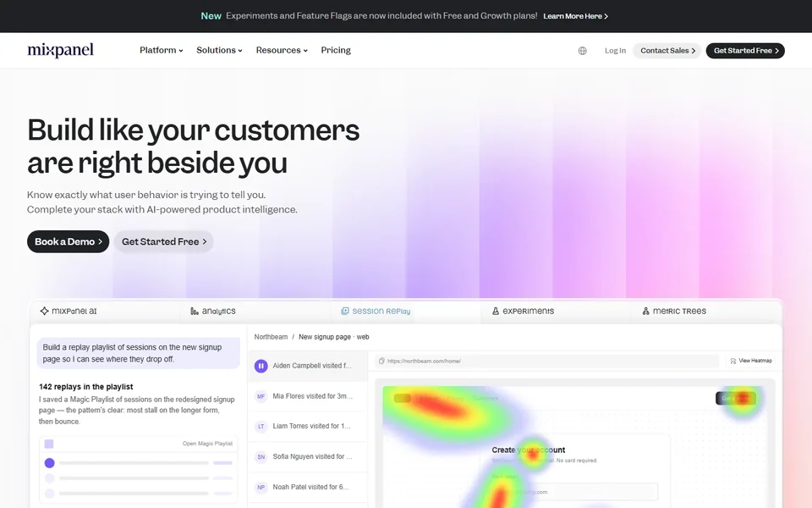
Task: Click the northbeam.com/home URL field
Action: [x=547, y=361]
